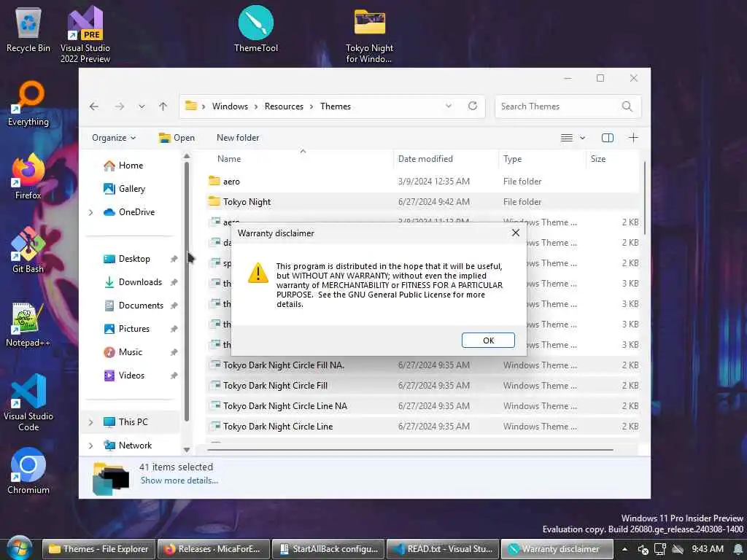Go back in File Explorer
Image resolution: width=747 pixels, height=560 pixels.
[x=94, y=106]
